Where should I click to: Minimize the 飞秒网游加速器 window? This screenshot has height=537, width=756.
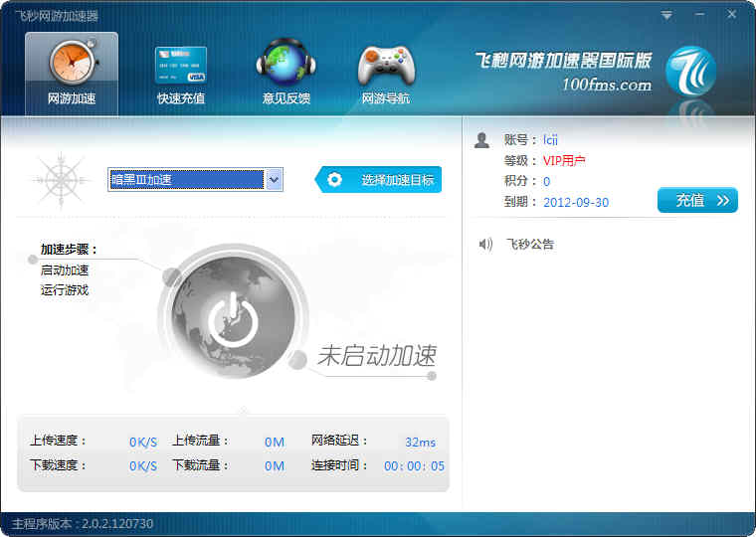coord(699,15)
